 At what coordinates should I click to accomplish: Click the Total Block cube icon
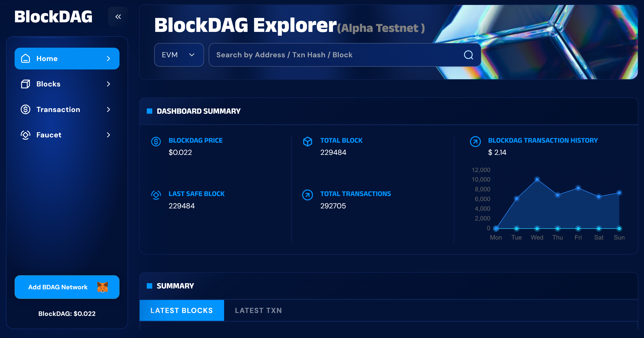(307, 141)
